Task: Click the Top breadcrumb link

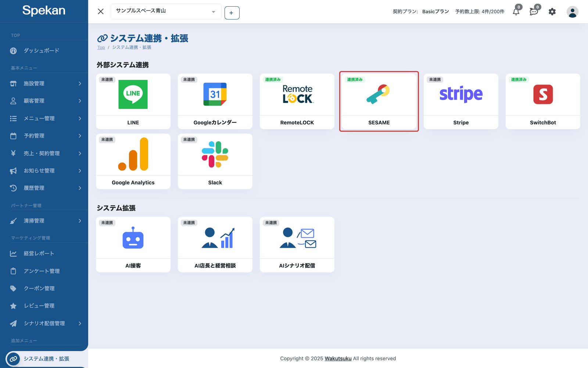Action: (101, 47)
